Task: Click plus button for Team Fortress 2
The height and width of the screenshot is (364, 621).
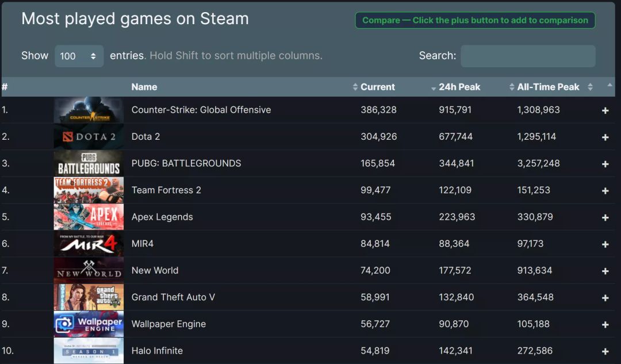Action: tap(605, 191)
